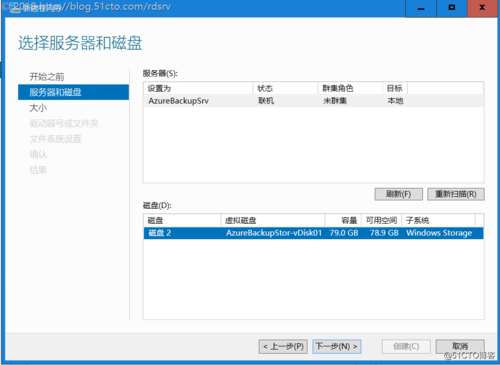Close the wizard window
The image size is (500, 365).
click(x=482, y=8)
